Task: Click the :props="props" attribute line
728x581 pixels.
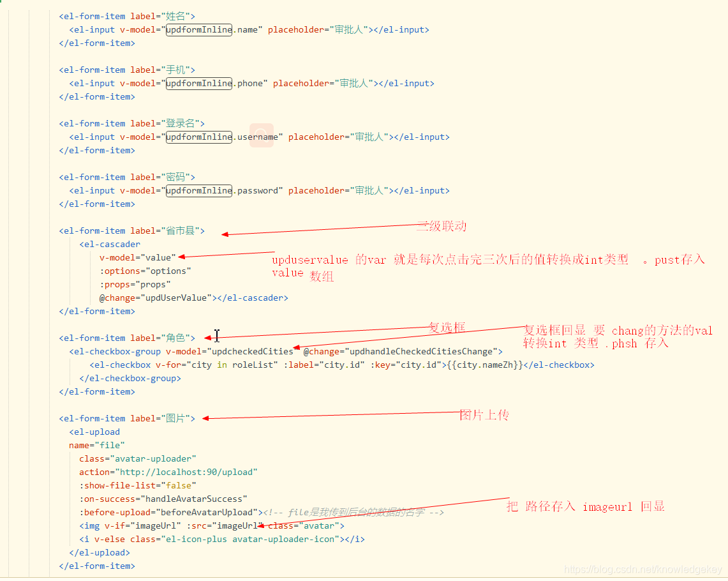Action: tap(135, 284)
